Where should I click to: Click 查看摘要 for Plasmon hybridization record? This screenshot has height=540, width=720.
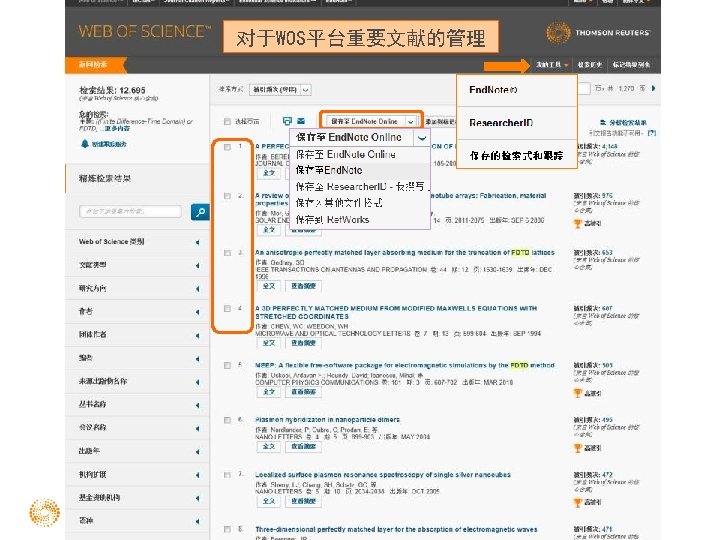click(x=304, y=446)
